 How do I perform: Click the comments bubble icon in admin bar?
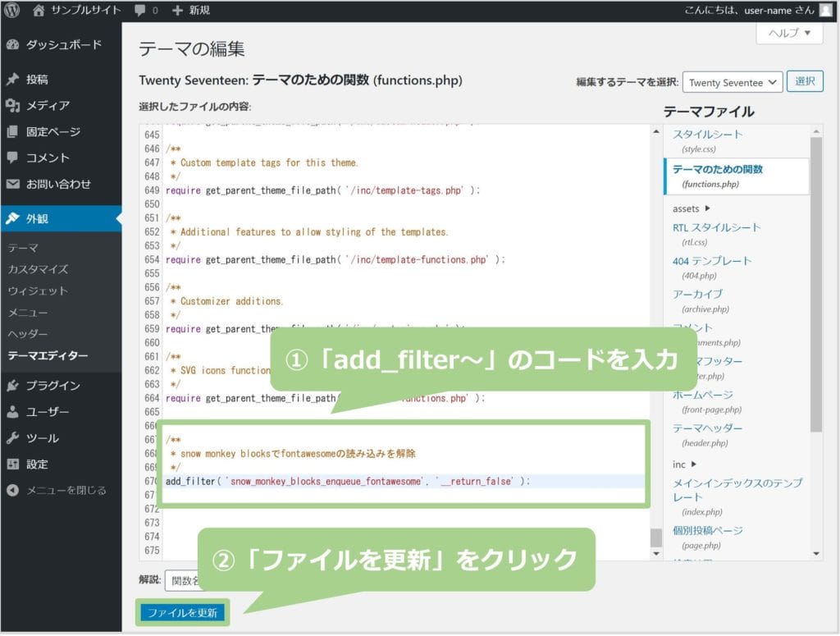tap(140, 11)
